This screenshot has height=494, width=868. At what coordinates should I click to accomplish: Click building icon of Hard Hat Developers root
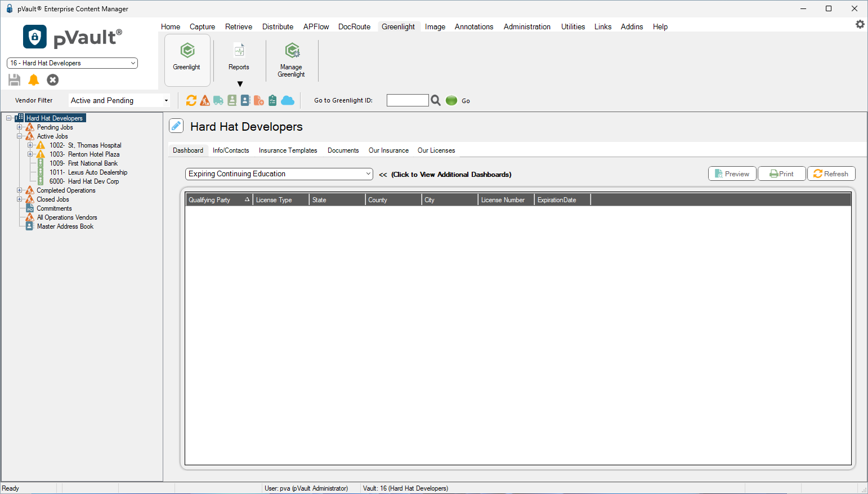coord(19,118)
